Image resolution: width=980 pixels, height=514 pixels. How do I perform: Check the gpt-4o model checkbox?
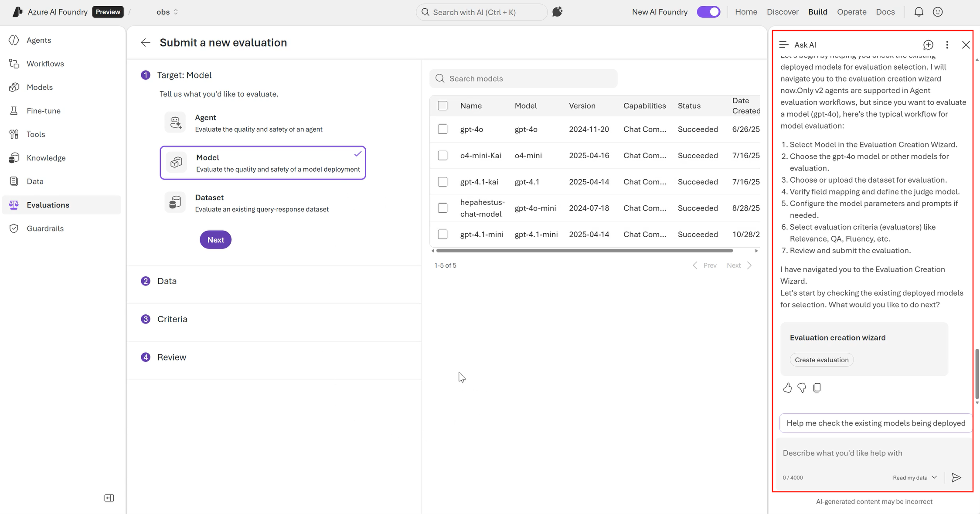(x=442, y=129)
